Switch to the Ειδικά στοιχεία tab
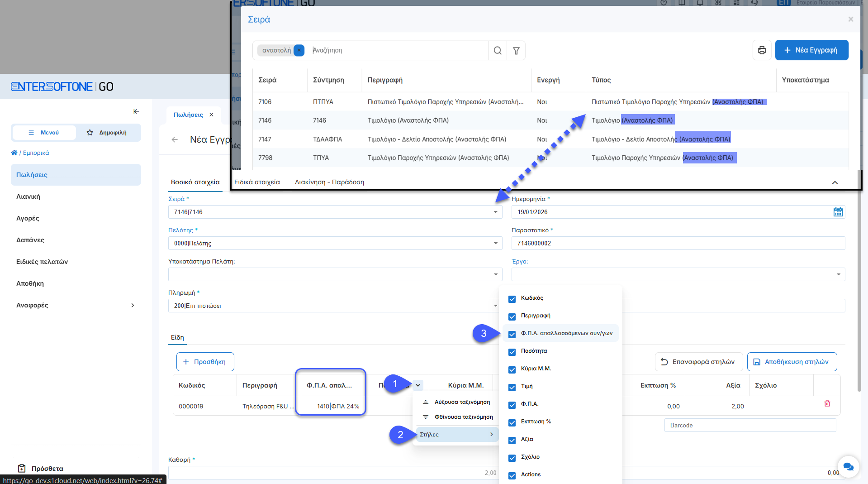 (257, 182)
